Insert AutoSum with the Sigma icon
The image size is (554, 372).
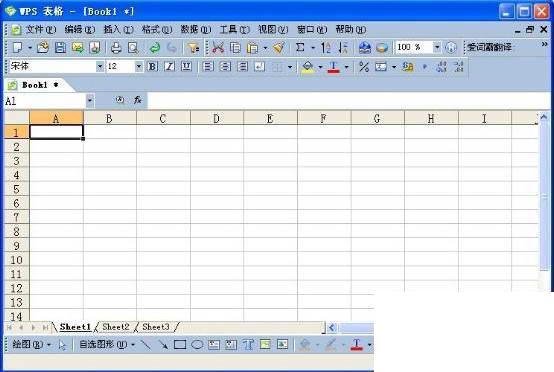pos(300,47)
